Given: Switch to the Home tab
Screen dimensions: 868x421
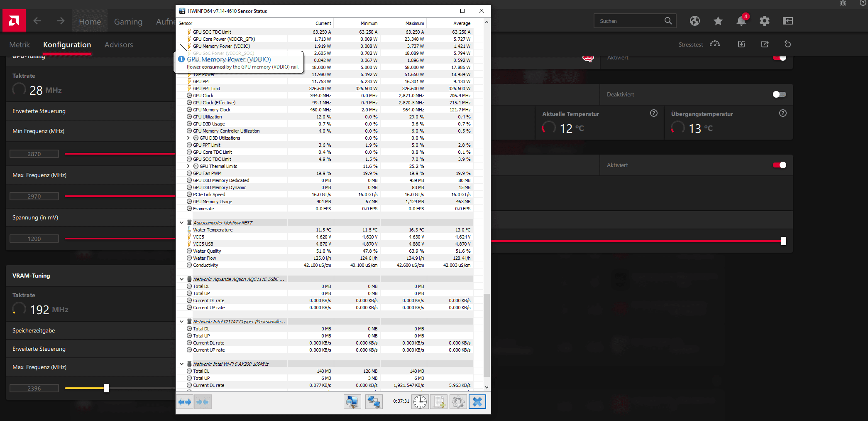Looking at the screenshot, I should (90, 22).
